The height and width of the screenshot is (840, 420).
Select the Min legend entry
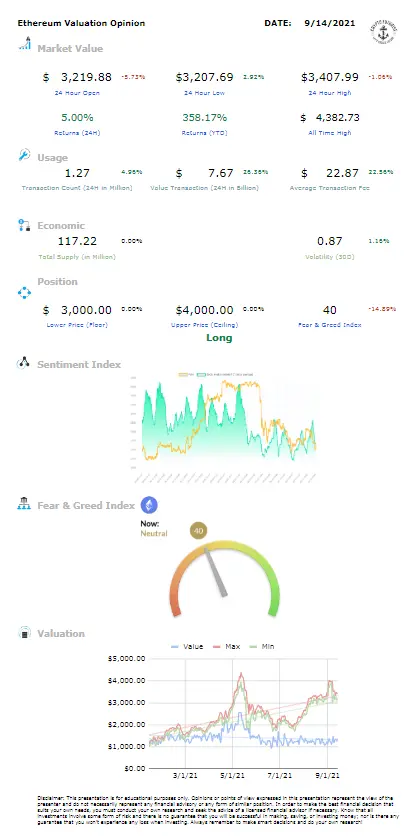[x=260, y=647]
